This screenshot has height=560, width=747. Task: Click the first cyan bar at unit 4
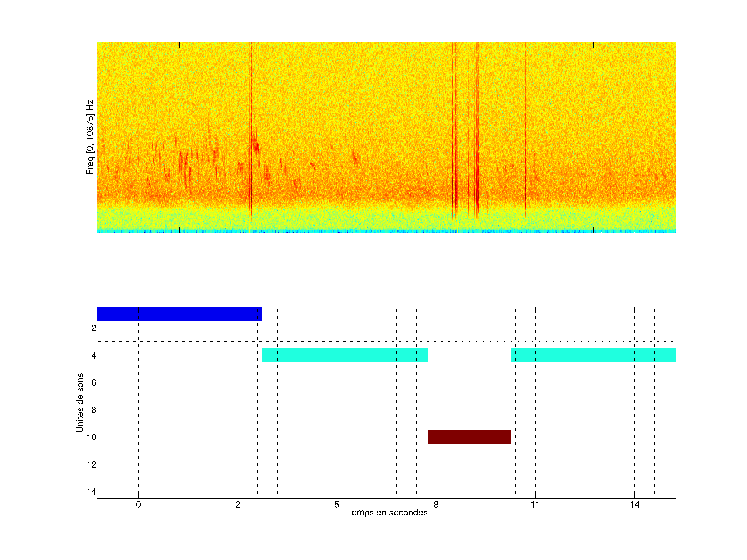[345, 355]
